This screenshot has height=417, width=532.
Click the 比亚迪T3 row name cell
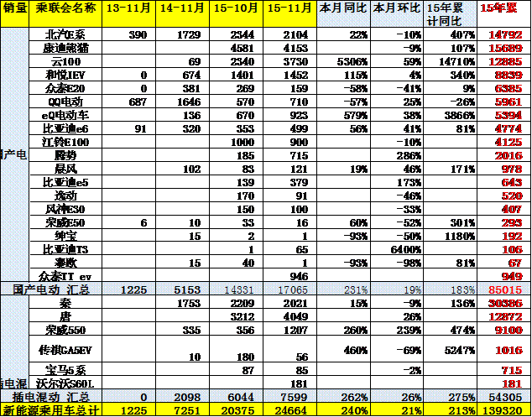point(65,249)
